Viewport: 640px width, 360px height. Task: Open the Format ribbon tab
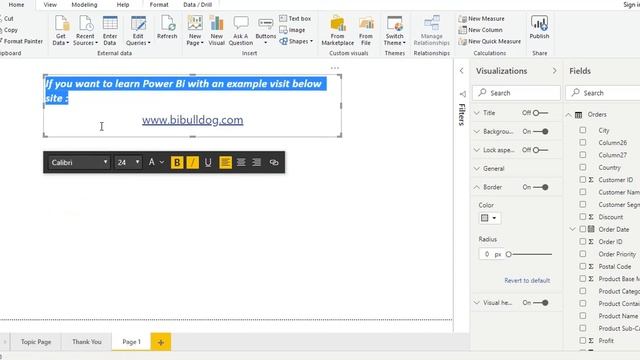[x=159, y=4]
